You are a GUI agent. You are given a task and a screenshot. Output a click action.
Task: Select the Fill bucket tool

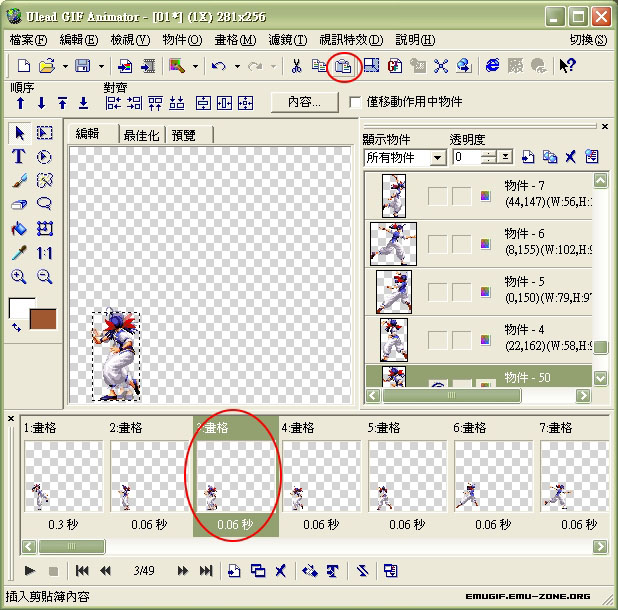(19, 228)
